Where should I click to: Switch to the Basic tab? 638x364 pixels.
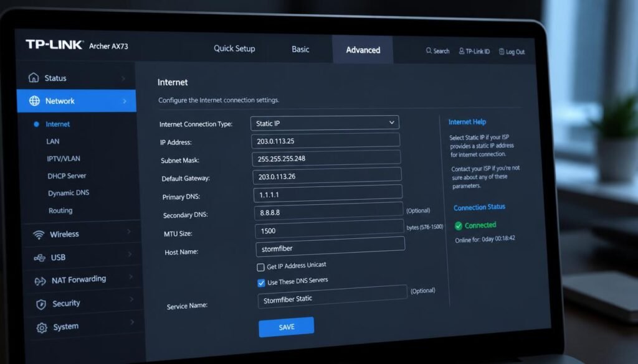(300, 49)
